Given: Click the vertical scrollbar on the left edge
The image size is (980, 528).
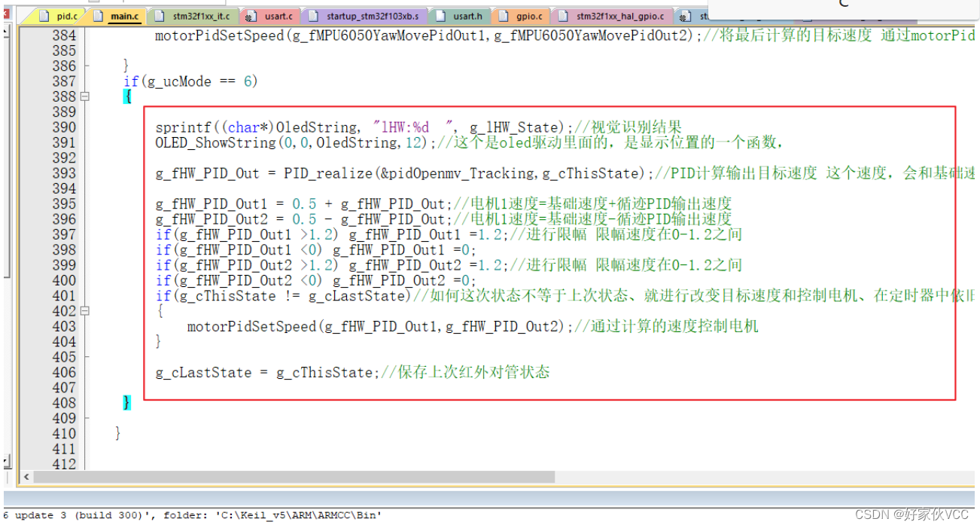Looking at the screenshot, I should tap(6, 226).
